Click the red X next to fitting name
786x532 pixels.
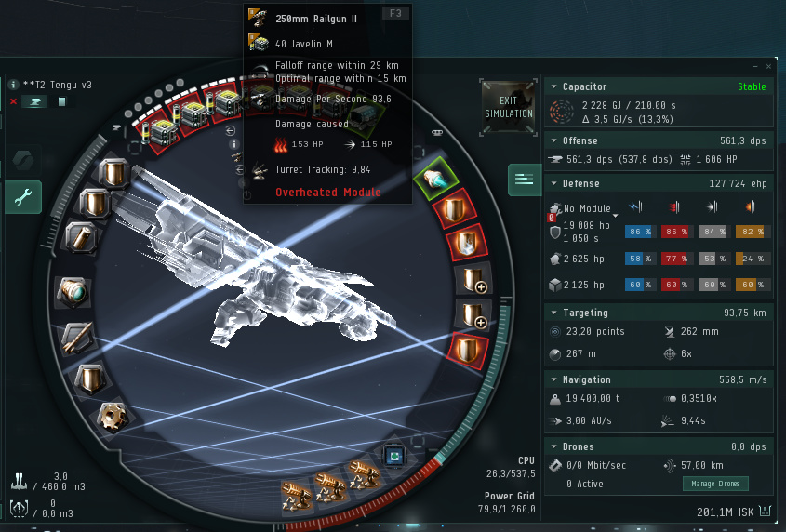point(14,101)
